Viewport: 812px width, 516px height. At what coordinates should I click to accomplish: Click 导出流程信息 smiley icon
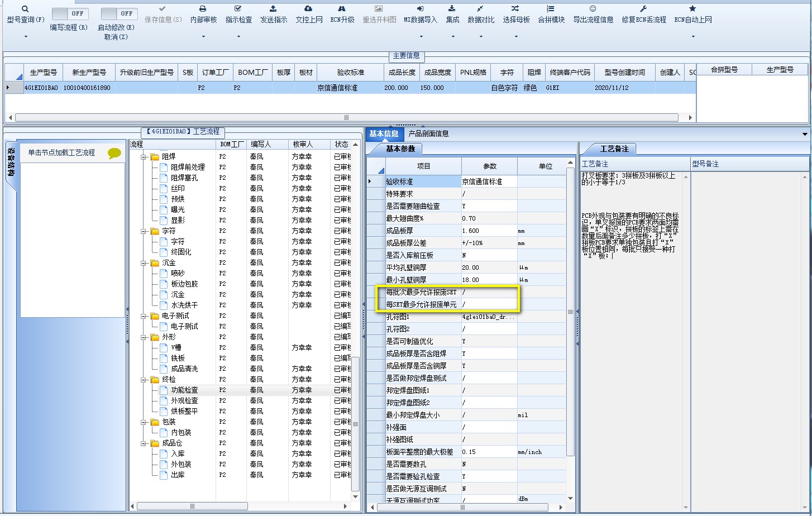[593, 9]
